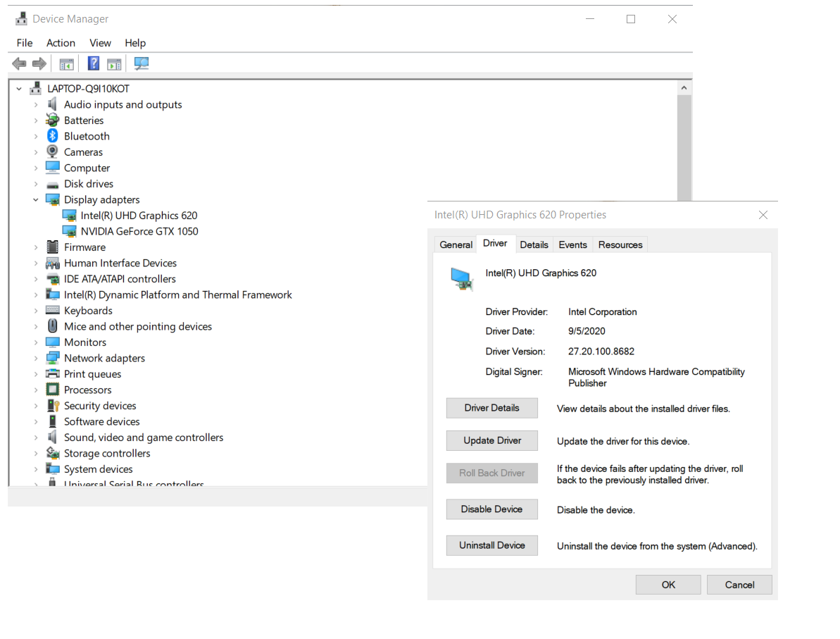Click the device list scrollbar up arrow
This screenshot has height=639, width=840.
coord(684,87)
